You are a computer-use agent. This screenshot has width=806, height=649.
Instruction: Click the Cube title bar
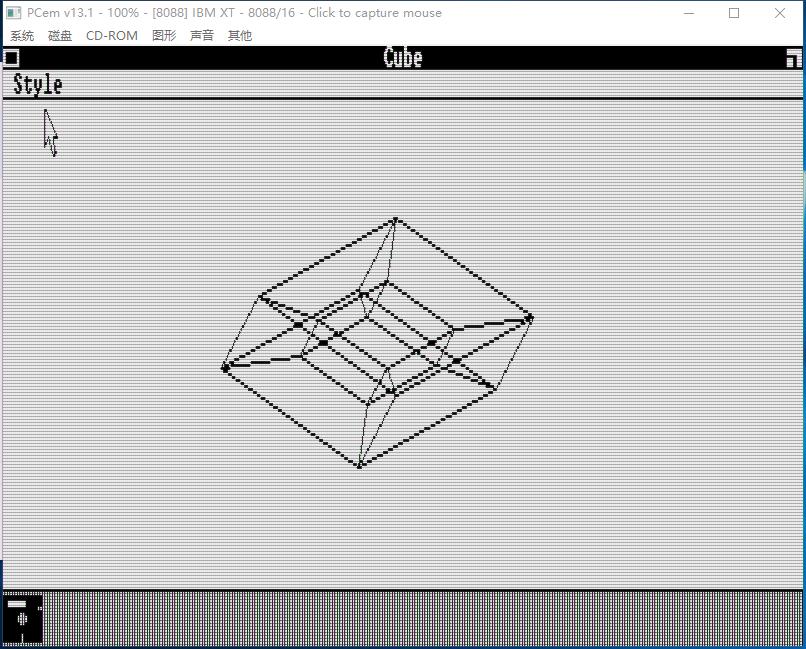403,58
